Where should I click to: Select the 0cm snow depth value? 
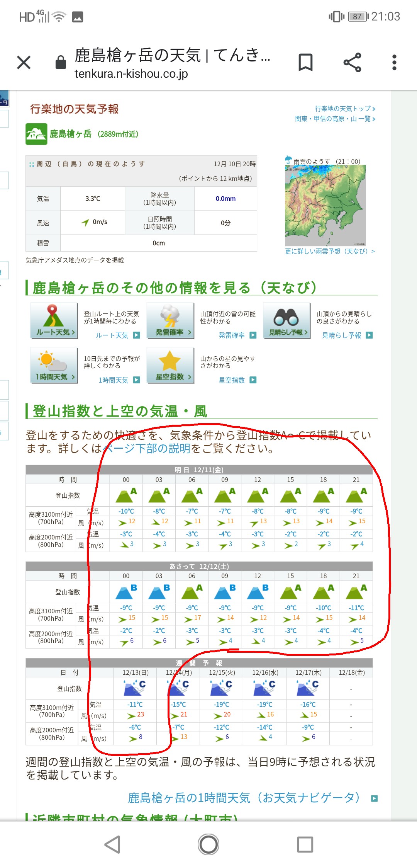pos(159,243)
